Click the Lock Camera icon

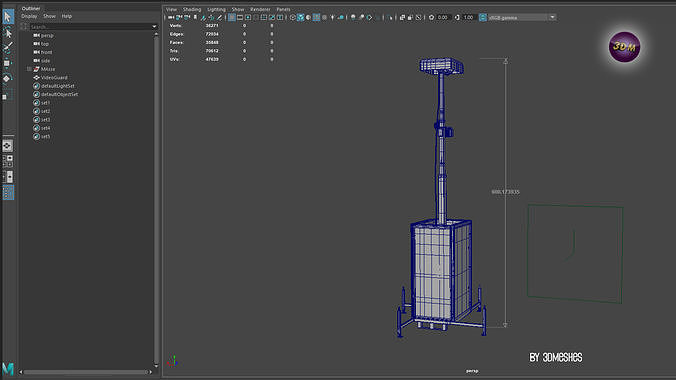178,17
